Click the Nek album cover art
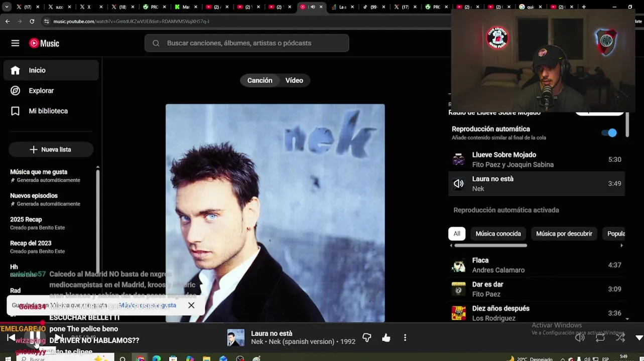 [275, 213]
